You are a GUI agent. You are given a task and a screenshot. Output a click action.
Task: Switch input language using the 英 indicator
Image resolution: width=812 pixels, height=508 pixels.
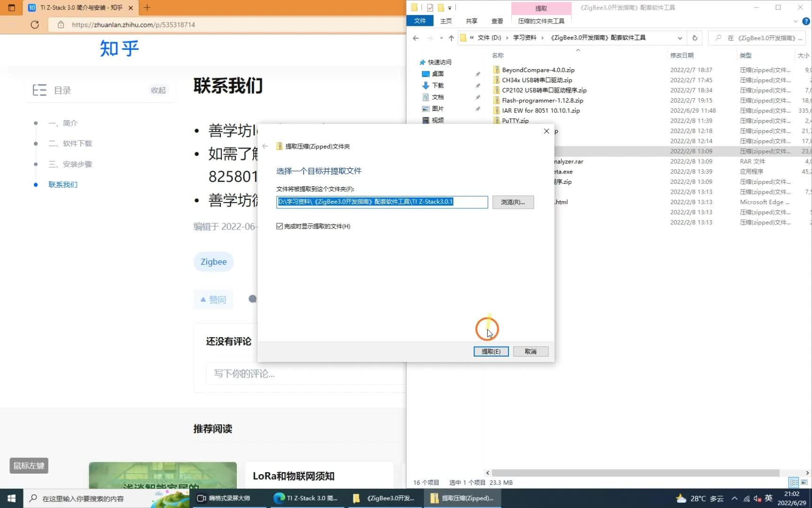(768, 498)
